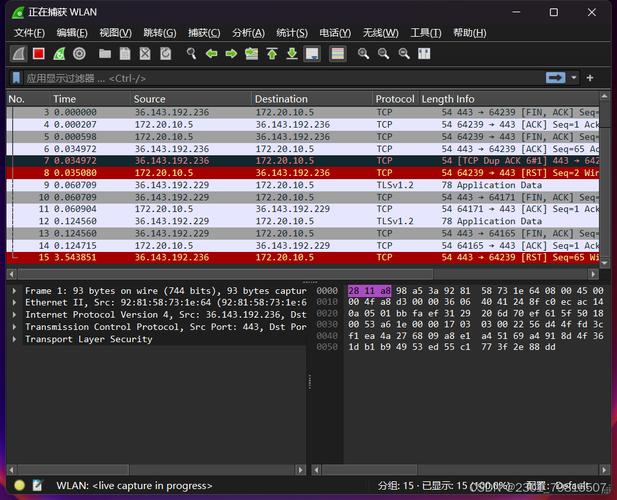Expand Transport Layer Security node
Viewport: 617px width, 500px height.
(x=15, y=339)
